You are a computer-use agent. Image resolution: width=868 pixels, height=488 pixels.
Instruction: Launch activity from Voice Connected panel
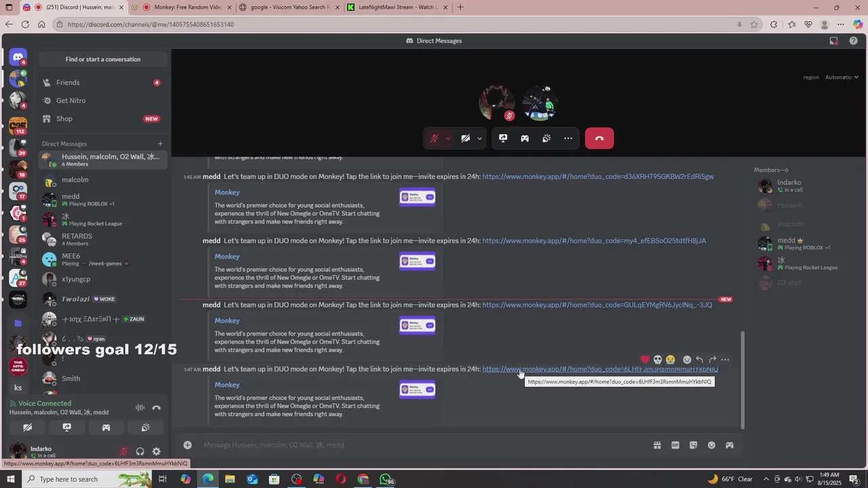click(x=106, y=428)
